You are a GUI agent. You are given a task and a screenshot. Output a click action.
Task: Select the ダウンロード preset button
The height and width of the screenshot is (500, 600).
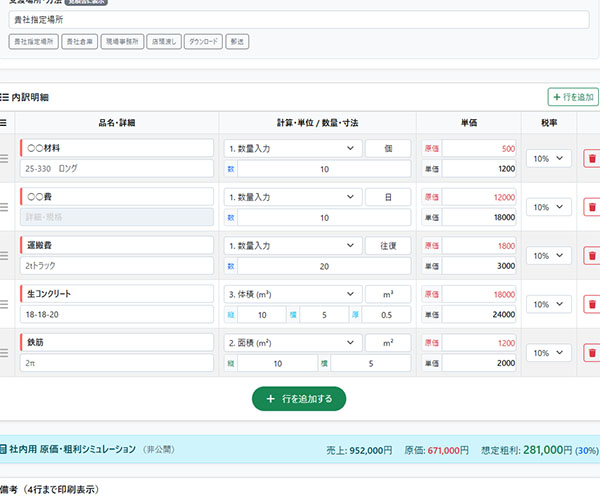(x=203, y=41)
